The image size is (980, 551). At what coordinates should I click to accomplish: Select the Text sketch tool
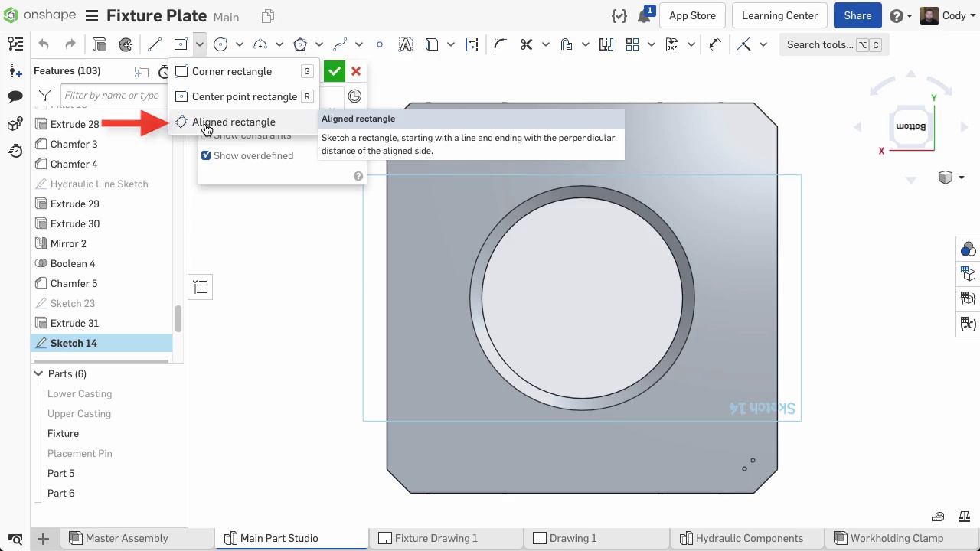pyautogui.click(x=406, y=44)
